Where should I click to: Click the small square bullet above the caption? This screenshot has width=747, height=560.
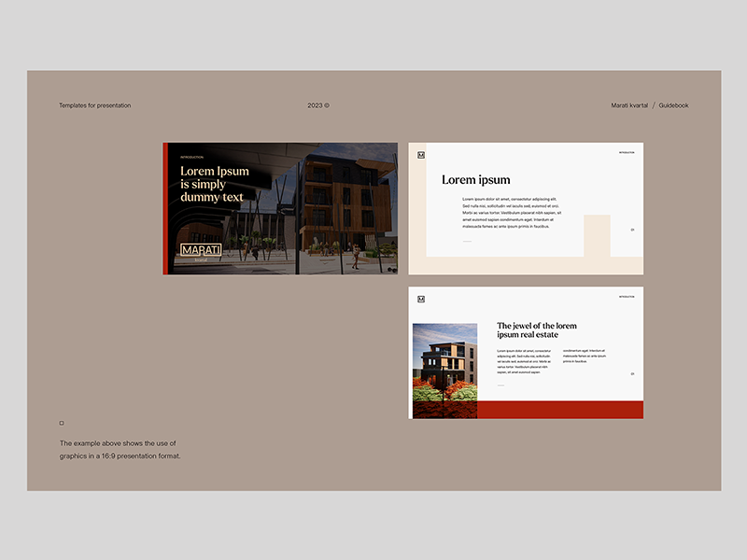(x=62, y=423)
